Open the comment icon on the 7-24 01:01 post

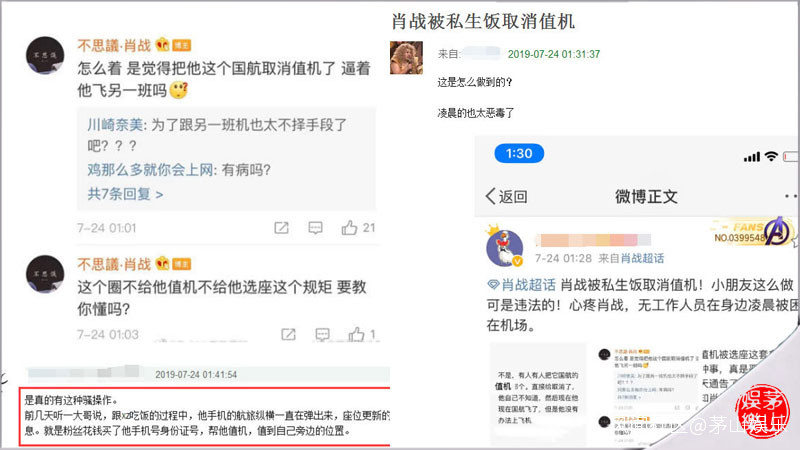[x=315, y=228]
